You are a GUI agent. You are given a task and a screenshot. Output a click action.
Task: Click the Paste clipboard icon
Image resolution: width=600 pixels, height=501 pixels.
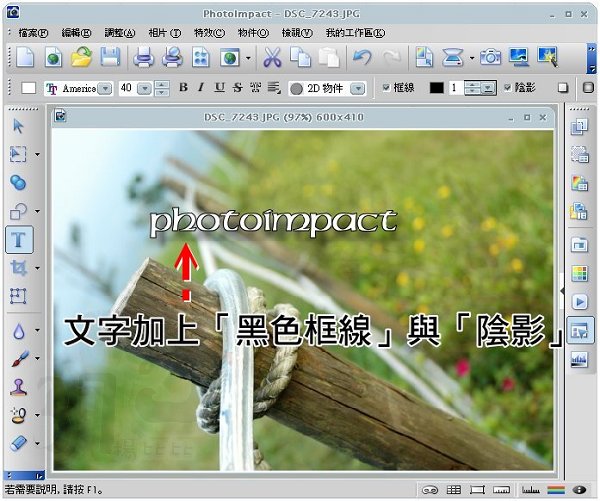pos(329,58)
